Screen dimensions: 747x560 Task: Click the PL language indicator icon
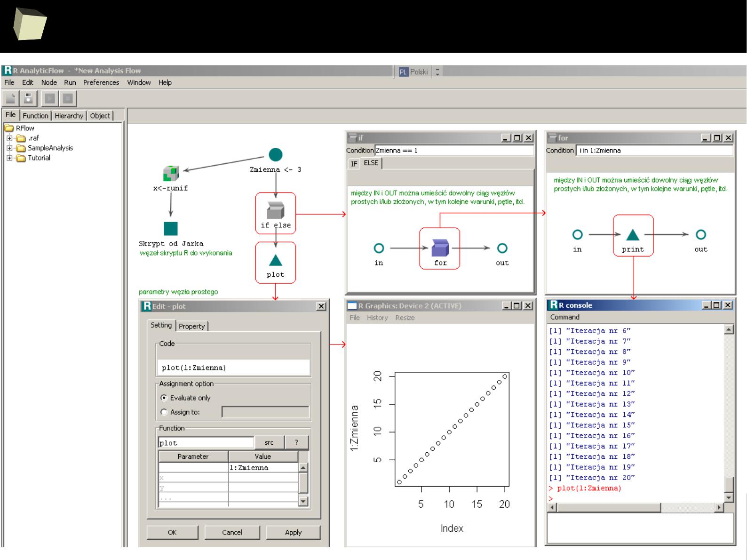[403, 72]
